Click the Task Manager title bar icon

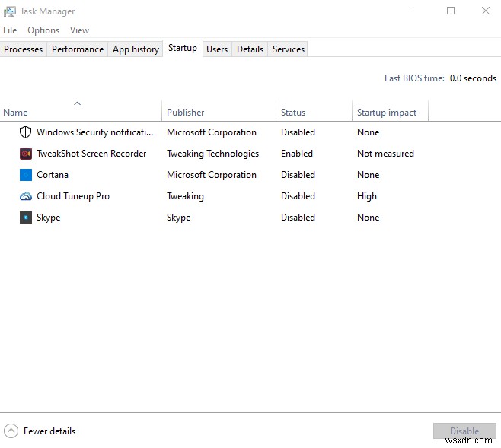point(10,11)
